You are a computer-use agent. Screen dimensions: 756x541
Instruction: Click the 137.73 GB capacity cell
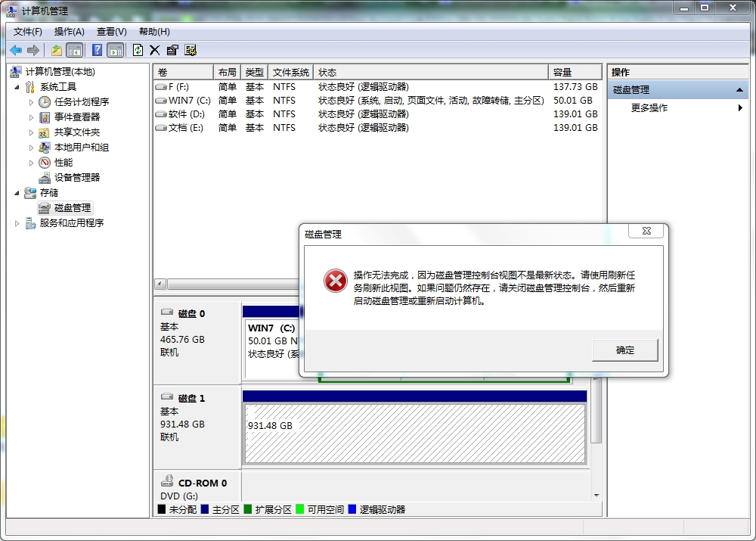575,87
